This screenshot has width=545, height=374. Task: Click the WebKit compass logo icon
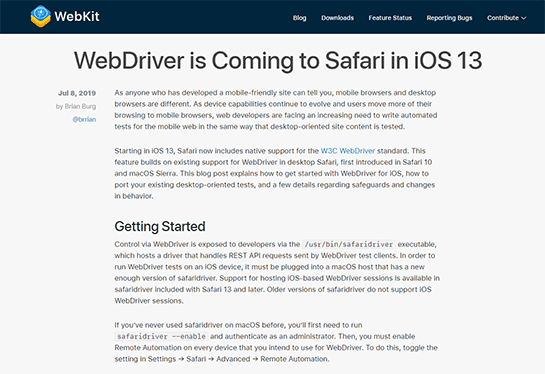(41, 16)
